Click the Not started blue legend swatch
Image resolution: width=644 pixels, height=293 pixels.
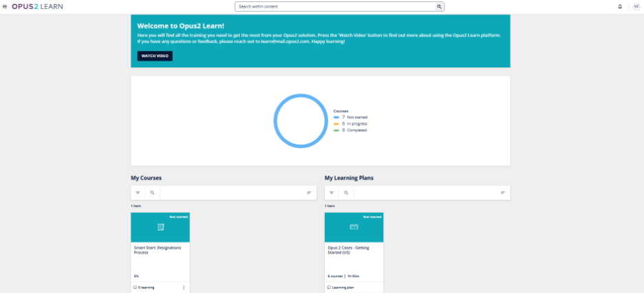336,118
